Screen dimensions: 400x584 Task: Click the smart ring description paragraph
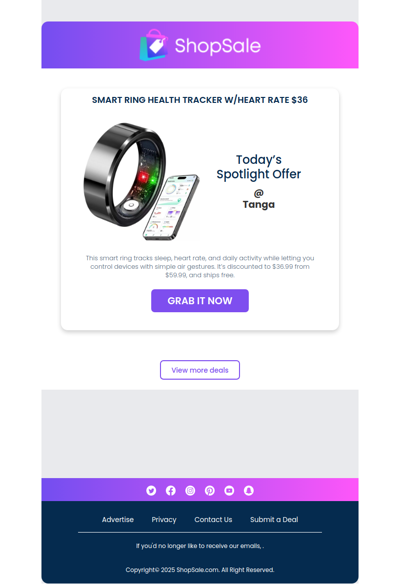click(200, 267)
